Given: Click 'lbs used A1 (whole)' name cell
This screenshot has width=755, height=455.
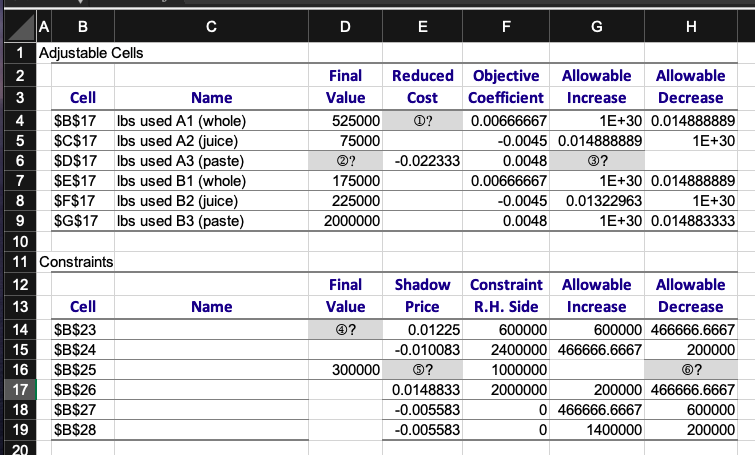Looking at the screenshot, I should (x=211, y=120).
